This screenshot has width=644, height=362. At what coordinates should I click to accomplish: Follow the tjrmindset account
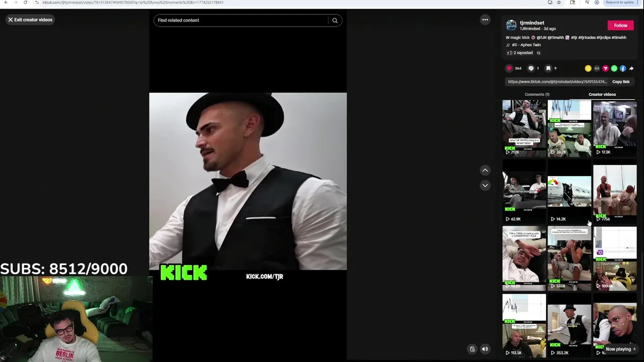(620, 26)
